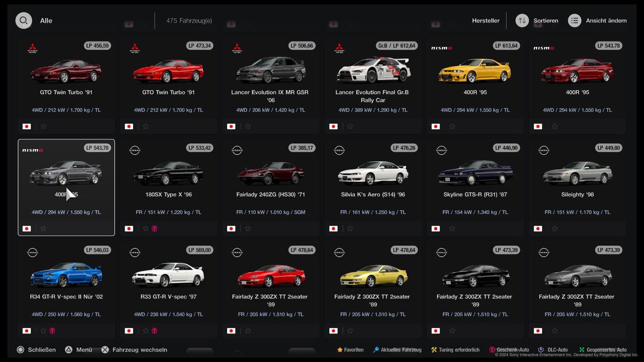Favorite the GTO Twin Turbo LP 473,34

(146, 126)
